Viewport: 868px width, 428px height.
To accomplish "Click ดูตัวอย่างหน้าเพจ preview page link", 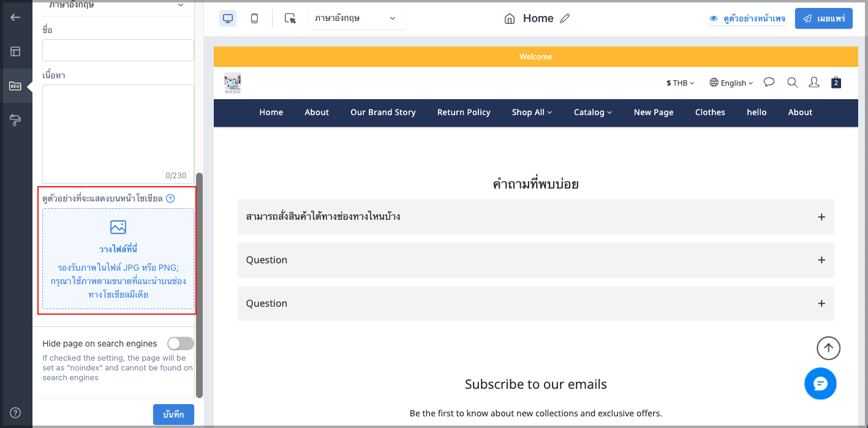I will [x=747, y=18].
